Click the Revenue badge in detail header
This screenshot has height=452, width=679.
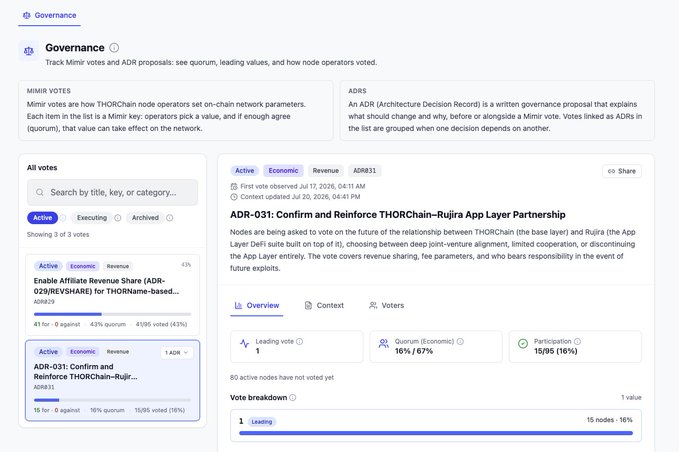326,171
